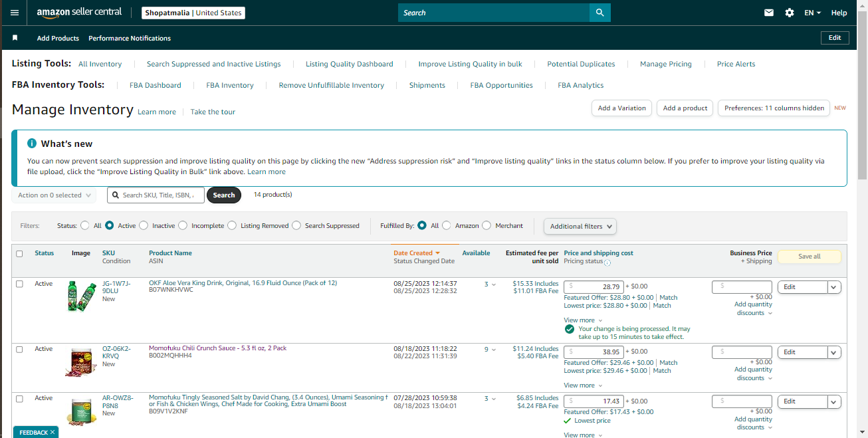
Task: Click the Save all button
Action: pos(809,257)
